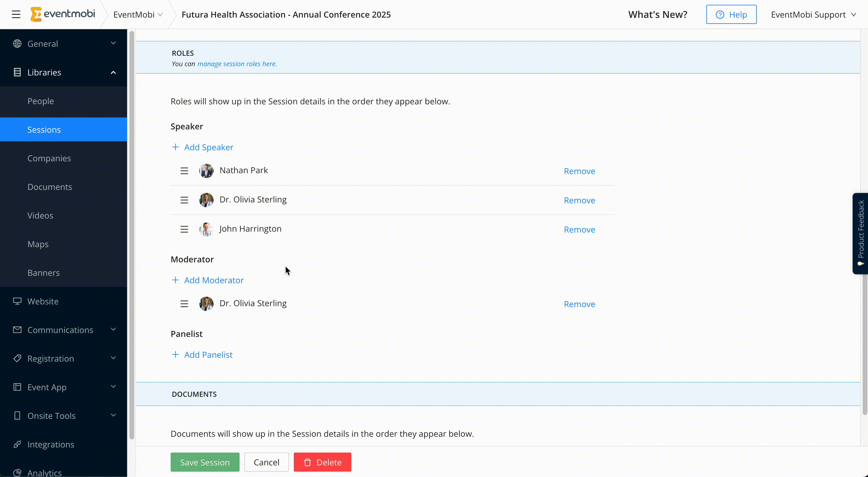
Task: Remove John Harrington from speakers
Action: pos(579,229)
